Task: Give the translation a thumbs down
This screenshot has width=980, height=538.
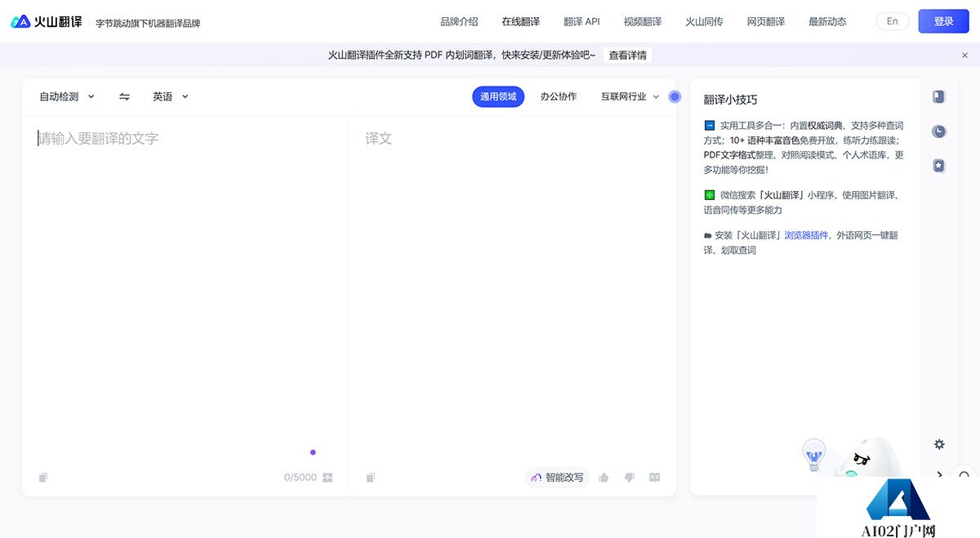Action: pos(629,478)
